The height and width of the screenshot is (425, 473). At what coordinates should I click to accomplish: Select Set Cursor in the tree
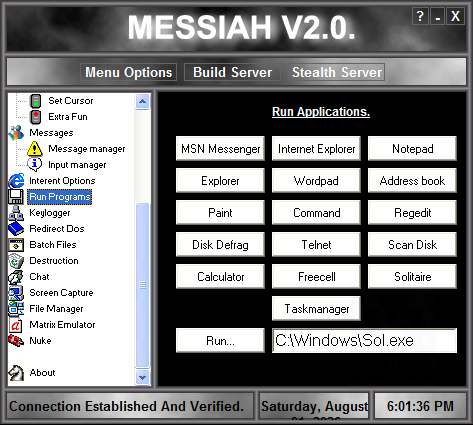tap(71, 101)
